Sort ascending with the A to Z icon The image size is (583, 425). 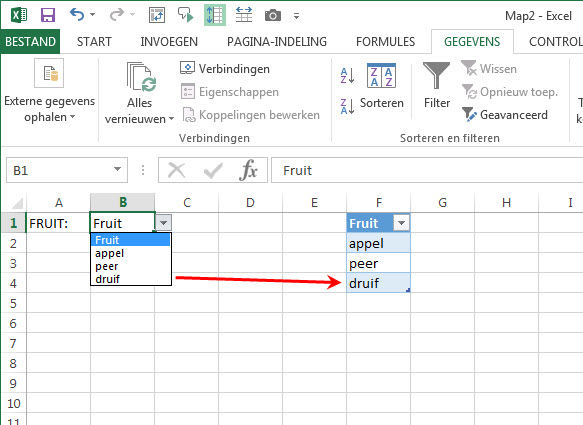tap(347, 75)
